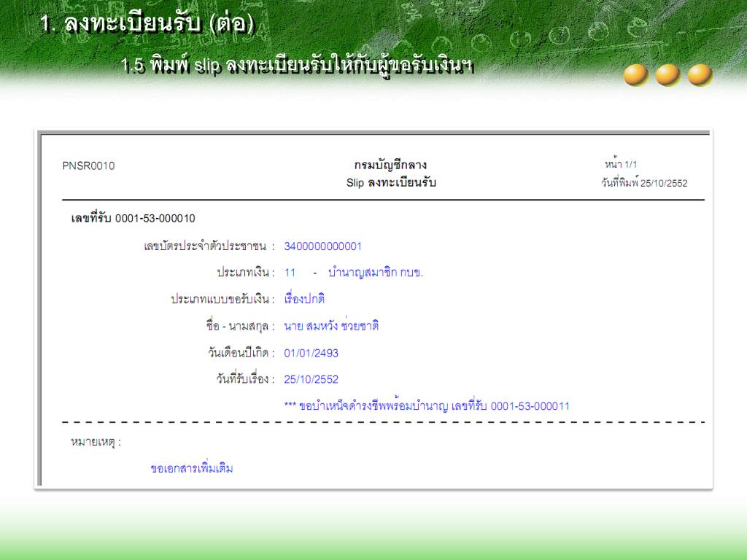Select receipt number เลขที่รับ 0001-53-000010
The image size is (747, 560).
point(133,219)
